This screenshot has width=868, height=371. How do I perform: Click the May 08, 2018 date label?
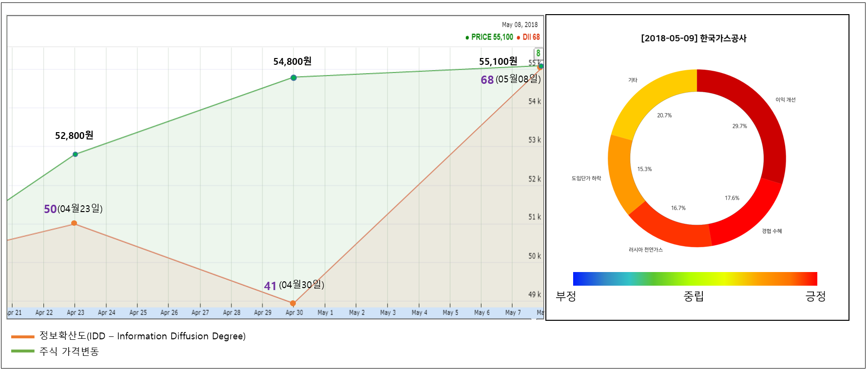click(520, 25)
